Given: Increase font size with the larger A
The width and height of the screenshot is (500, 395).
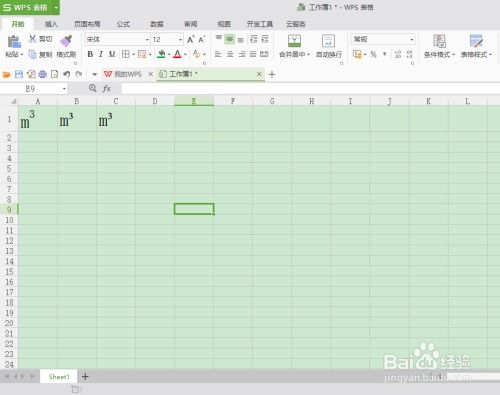Looking at the screenshot, I should click(190, 39).
